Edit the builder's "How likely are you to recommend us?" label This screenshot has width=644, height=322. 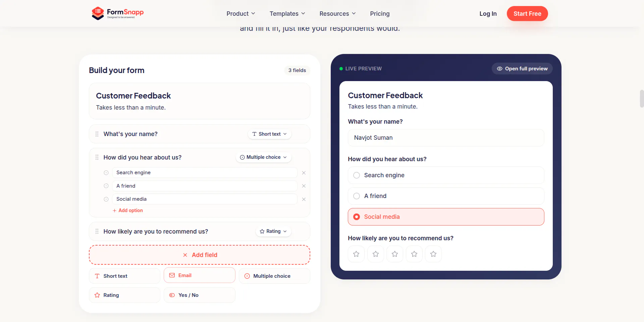(x=156, y=232)
